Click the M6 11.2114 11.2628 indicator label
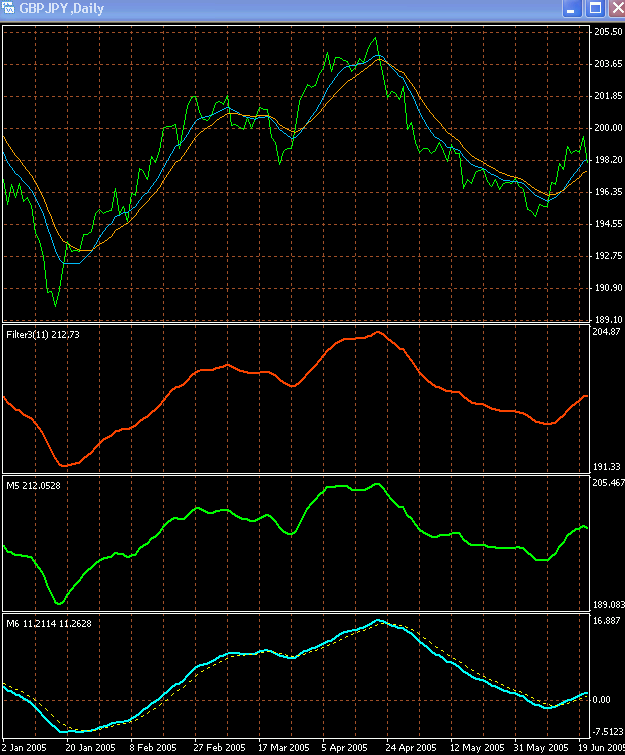The height and width of the screenshot is (755, 625). tap(49, 624)
